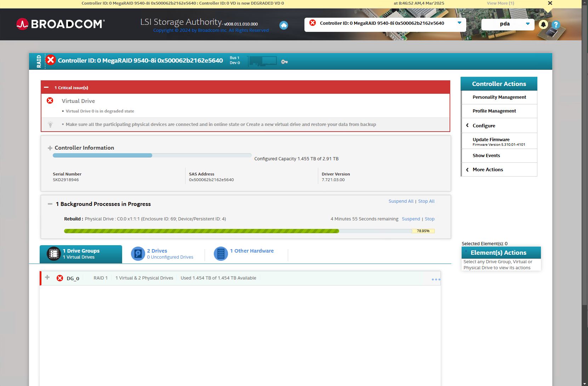Click the Virtual Drive critical error icon

click(x=50, y=101)
